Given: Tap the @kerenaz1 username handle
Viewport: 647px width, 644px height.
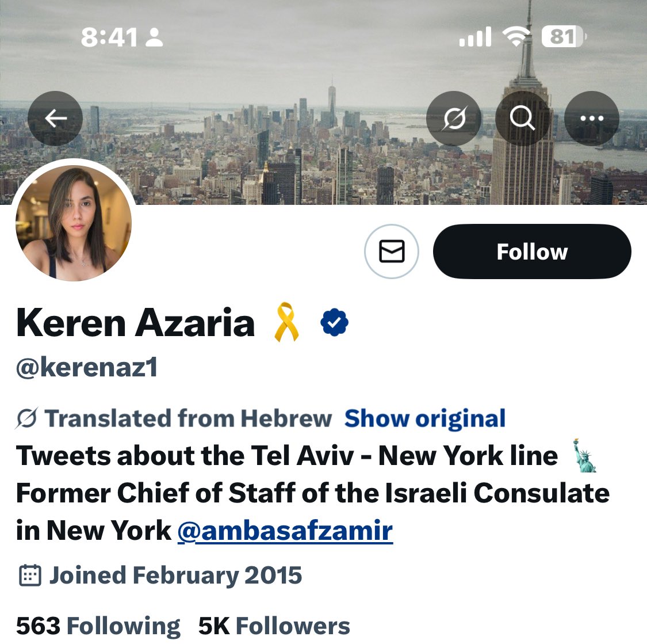Looking at the screenshot, I should [x=87, y=367].
